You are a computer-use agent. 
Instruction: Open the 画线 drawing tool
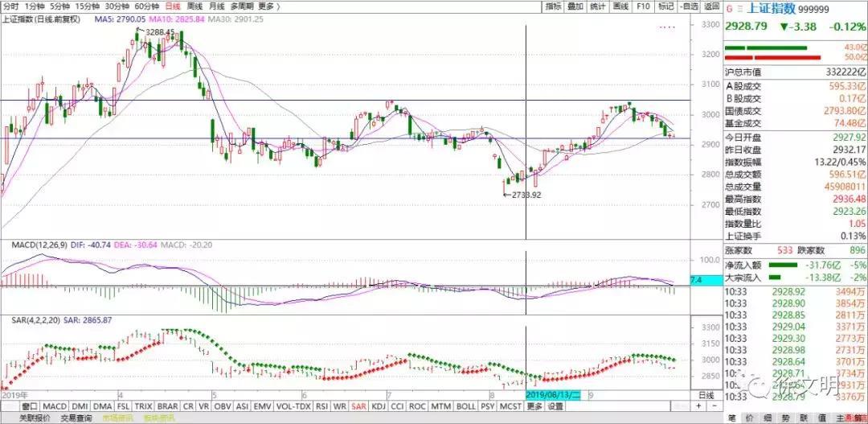(x=620, y=6)
